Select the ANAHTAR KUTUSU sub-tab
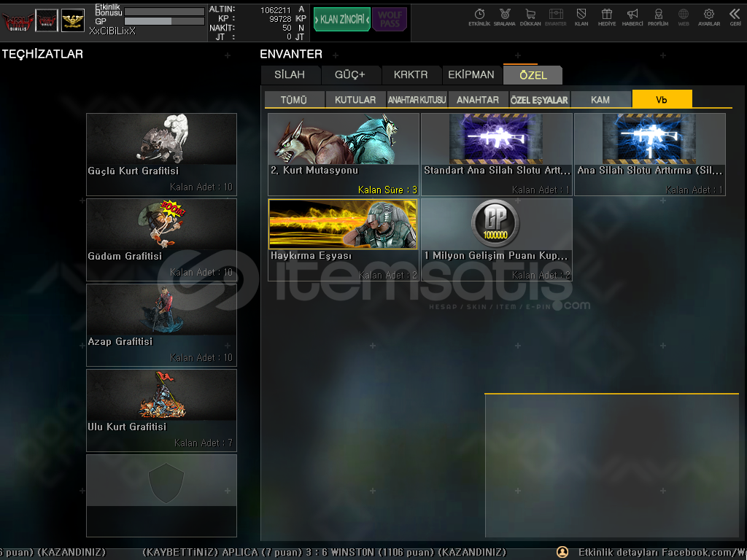 417,99
